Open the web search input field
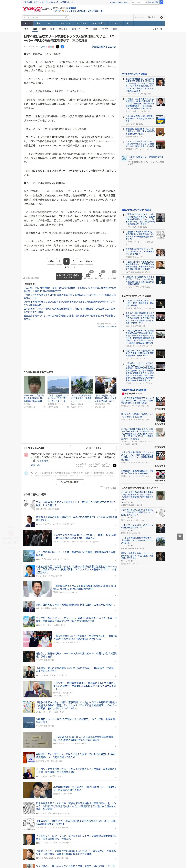This screenshot has width=186, height=868. (138, 2)
